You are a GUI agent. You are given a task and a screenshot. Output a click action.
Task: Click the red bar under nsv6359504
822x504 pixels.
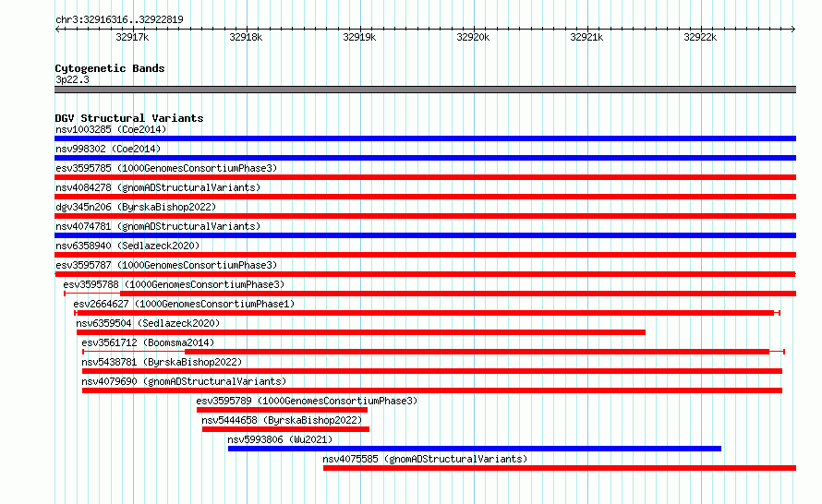pos(361,332)
